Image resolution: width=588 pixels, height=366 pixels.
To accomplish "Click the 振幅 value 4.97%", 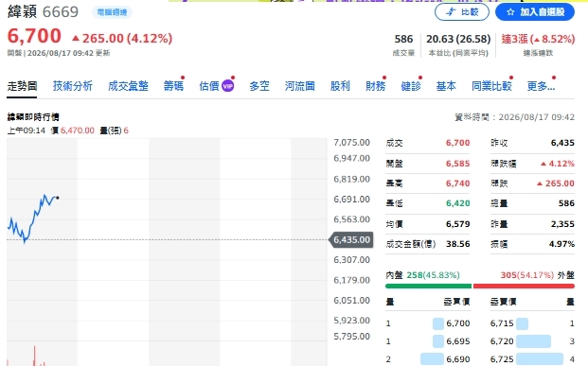I will [x=561, y=244].
